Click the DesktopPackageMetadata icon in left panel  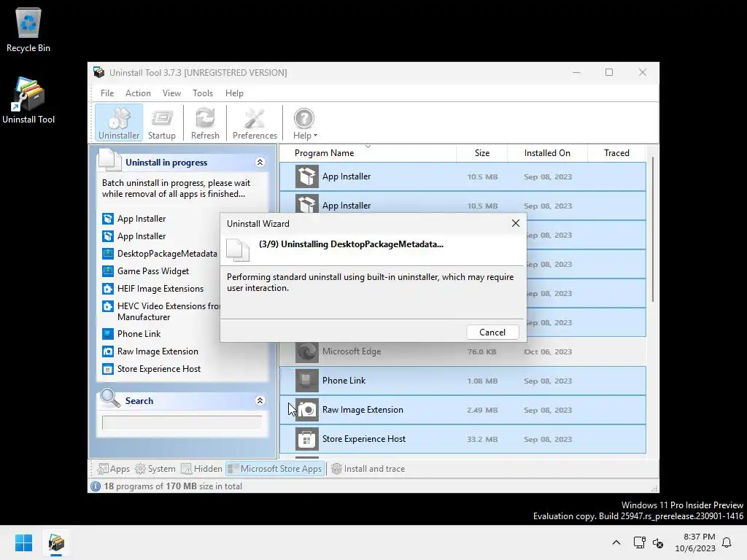108,254
